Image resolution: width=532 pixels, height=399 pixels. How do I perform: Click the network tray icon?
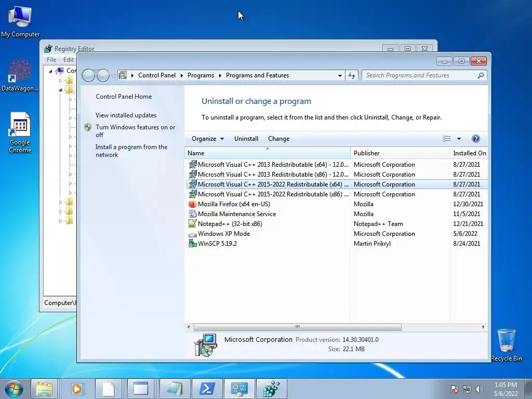(x=467, y=389)
